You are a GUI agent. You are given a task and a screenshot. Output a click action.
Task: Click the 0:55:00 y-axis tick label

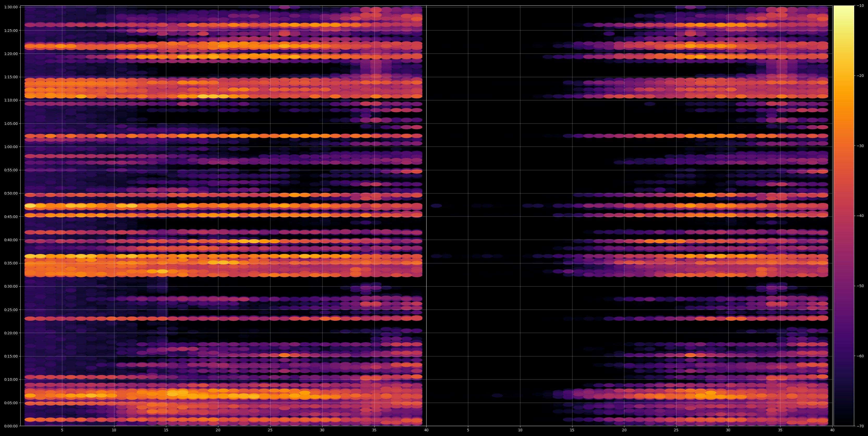tap(11, 170)
